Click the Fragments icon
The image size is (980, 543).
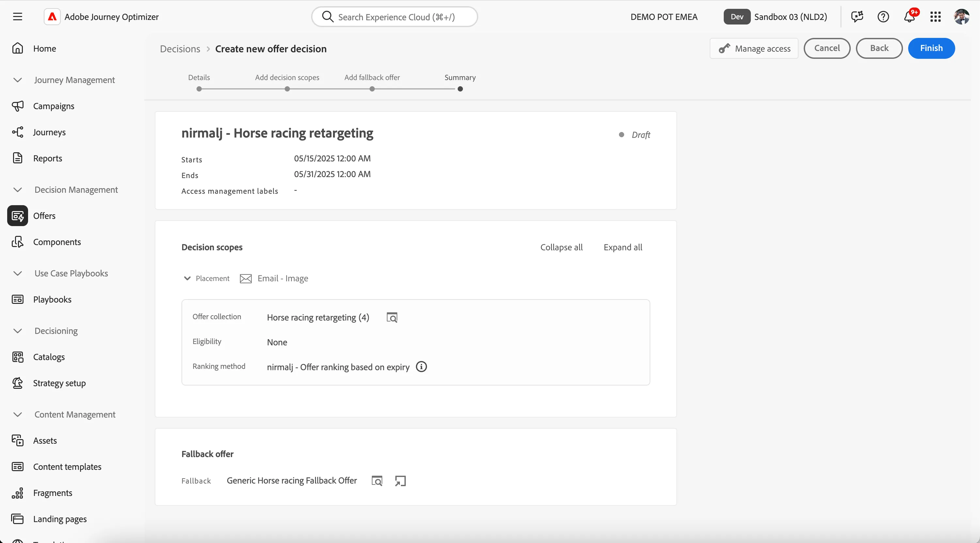tap(18, 493)
